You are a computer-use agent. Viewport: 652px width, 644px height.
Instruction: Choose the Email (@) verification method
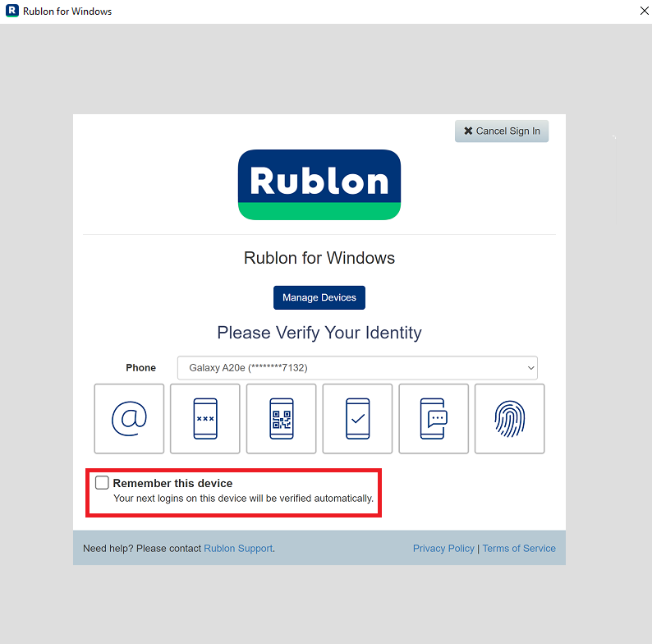(129, 418)
